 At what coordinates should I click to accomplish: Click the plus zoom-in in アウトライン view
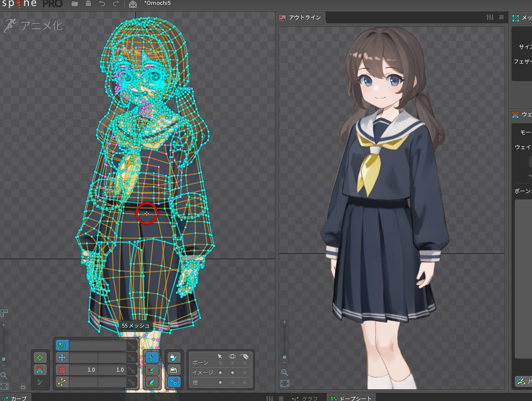[x=285, y=322]
